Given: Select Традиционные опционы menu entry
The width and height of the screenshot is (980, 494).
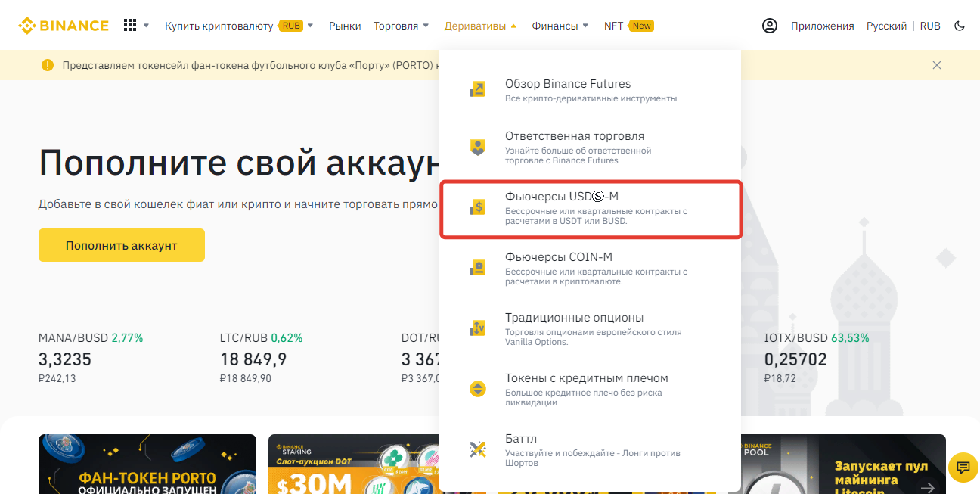Looking at the screenshot, I should 590,329.
